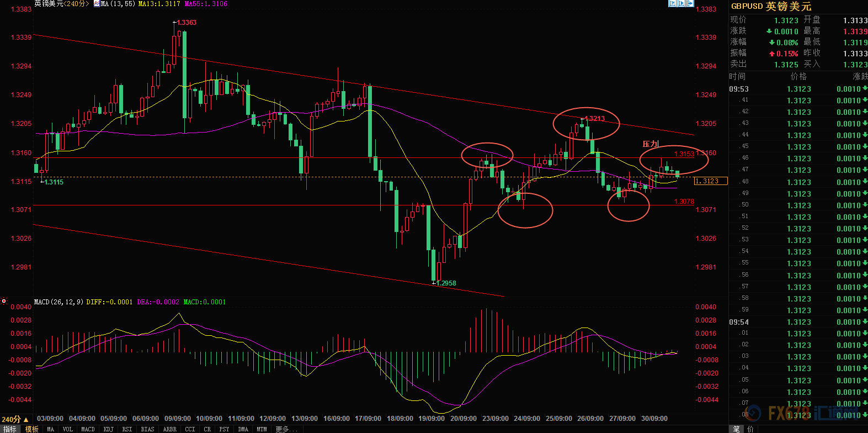Click the 1.3213 peak price label

pos(595,119)
